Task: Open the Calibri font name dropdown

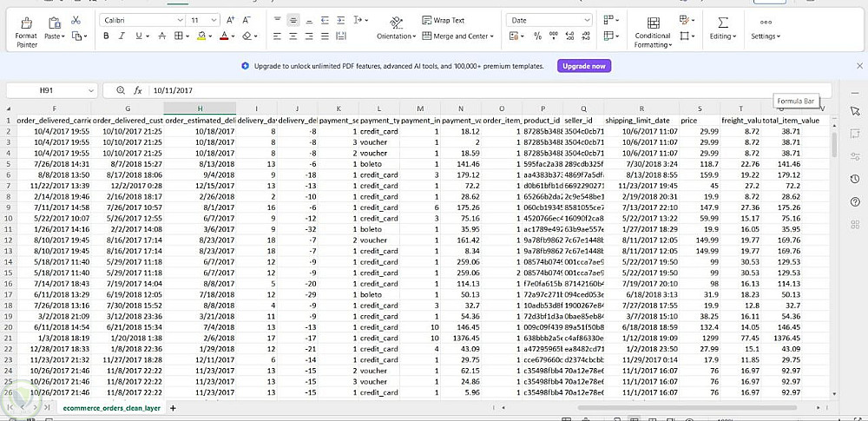Action: (181, 21)
